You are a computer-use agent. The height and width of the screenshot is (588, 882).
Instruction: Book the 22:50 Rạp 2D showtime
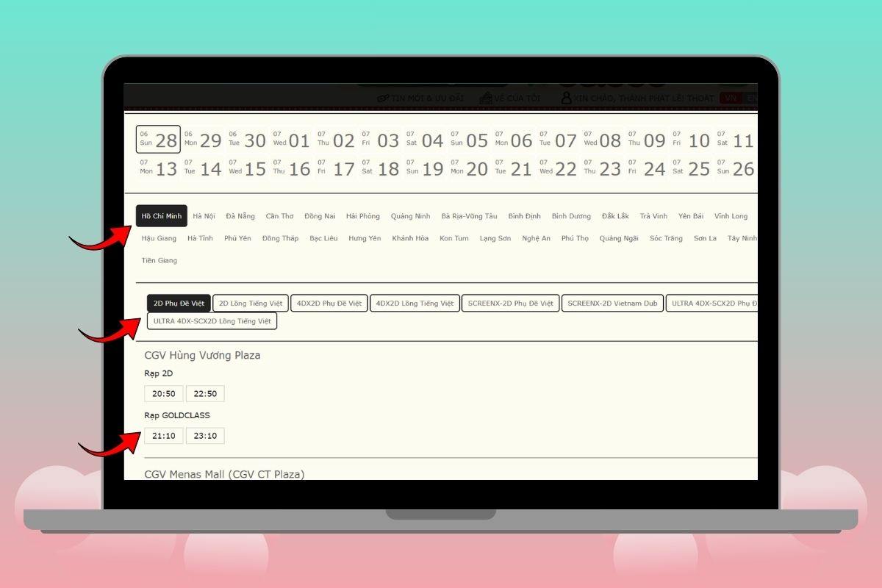205,394
